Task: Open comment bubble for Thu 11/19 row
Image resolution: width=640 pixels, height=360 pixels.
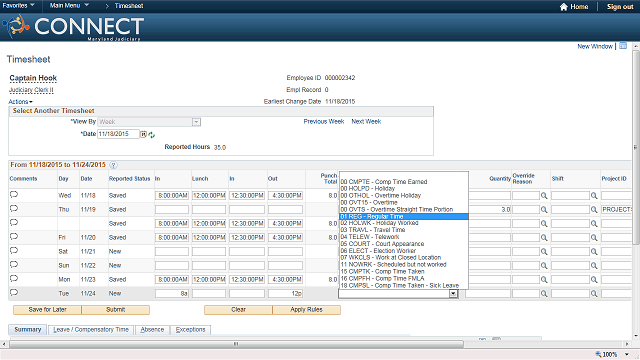Action: point(14,209)
